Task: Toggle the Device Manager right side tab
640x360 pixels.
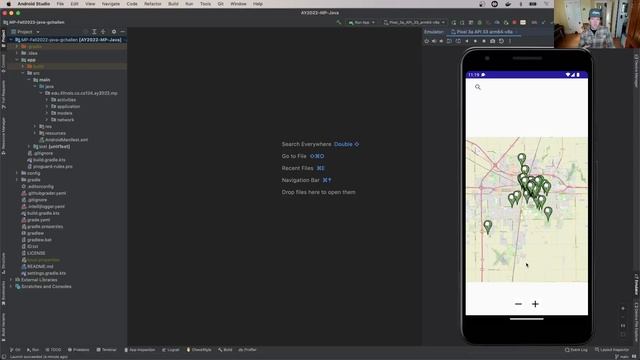Action: click(x=636, y=70)
